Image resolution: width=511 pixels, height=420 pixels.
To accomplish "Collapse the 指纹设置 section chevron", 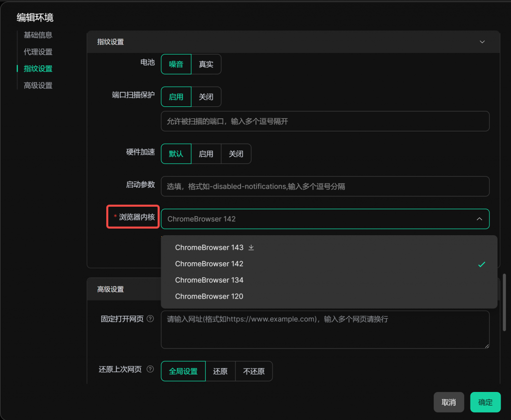I will [482, 42].
